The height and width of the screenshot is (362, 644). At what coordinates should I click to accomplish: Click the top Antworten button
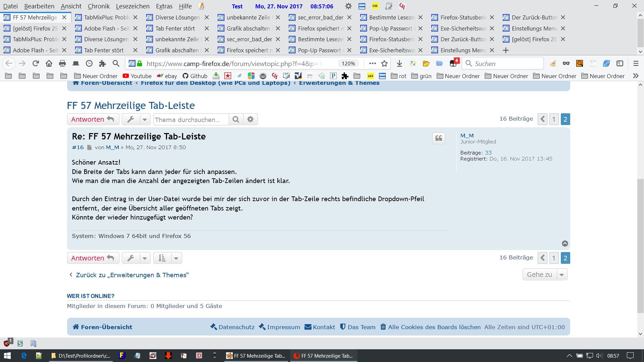(93, 119)
